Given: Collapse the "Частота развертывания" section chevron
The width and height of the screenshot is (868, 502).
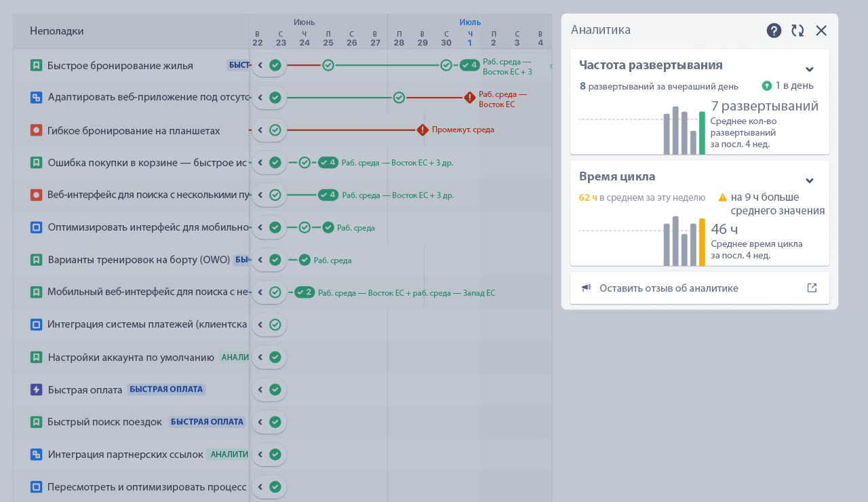Looking at the screenshot, I should pos(810,69).
